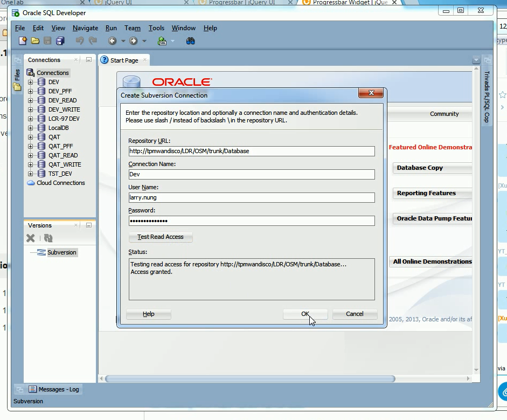Click the Connection Name field

click(252, 174)
